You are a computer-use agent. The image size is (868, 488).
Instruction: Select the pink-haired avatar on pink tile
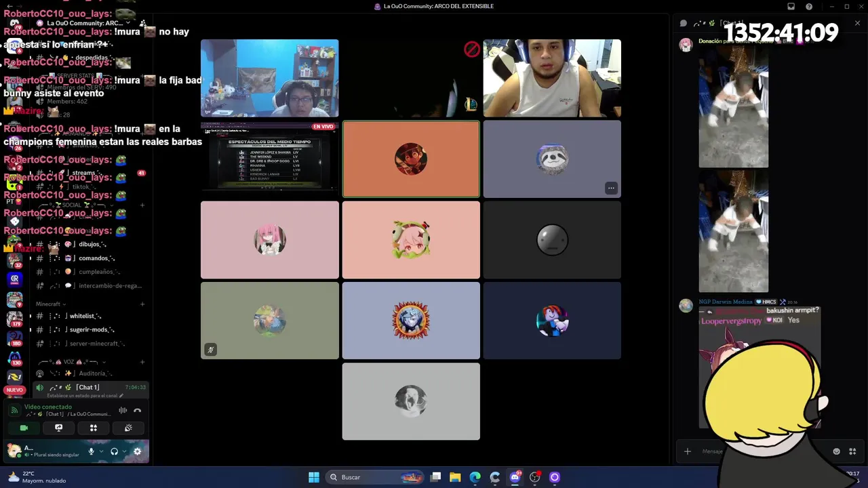[269, 240]
